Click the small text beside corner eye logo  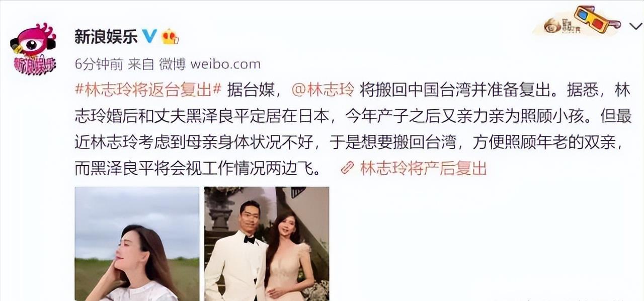(x=572, y=27)
